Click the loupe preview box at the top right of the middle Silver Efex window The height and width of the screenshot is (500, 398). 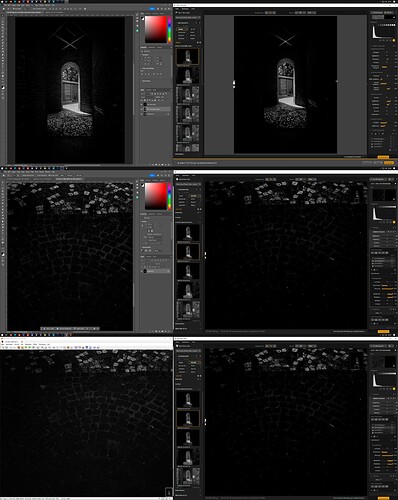click(x=384, y=195)
